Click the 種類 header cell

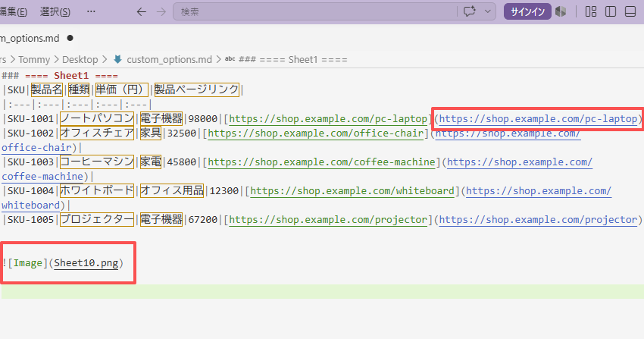pyautogui.click(x=79, y=89)
